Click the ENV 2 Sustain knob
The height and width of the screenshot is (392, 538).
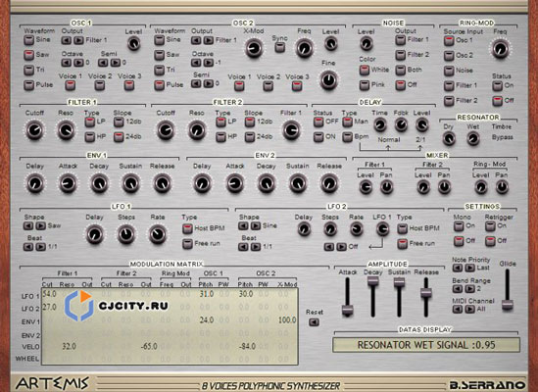298,183
